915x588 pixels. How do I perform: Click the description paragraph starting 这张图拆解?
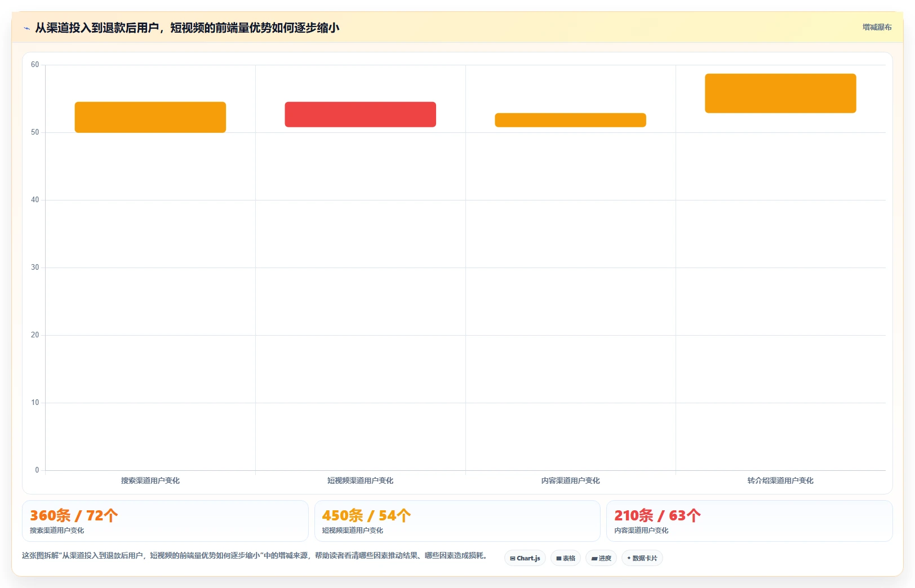tap(255, 555)
